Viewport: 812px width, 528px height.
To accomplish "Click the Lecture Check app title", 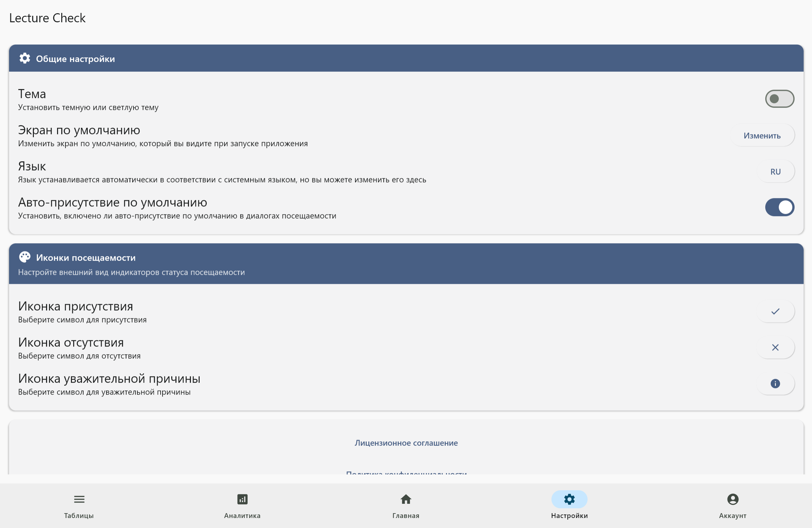I will click(47, 18).
